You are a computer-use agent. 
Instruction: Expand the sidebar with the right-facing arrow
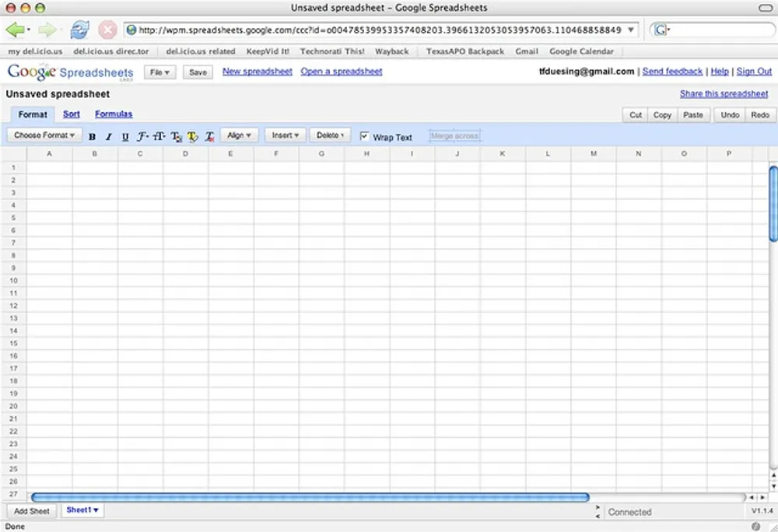pos(597,506)
